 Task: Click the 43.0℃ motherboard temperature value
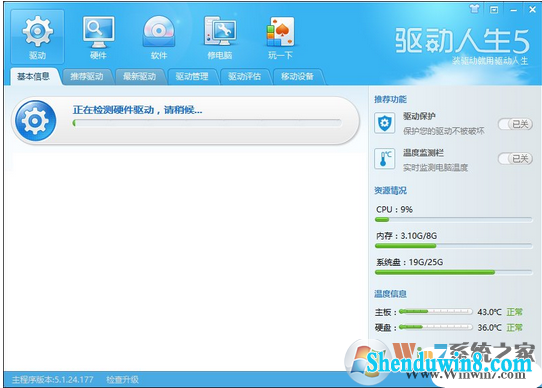pos(489,312)
